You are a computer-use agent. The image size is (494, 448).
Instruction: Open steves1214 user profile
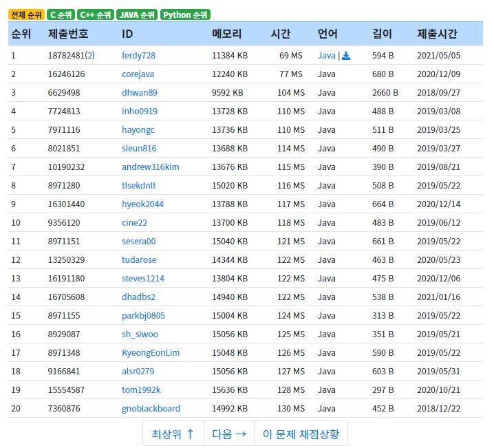(143, 279)
